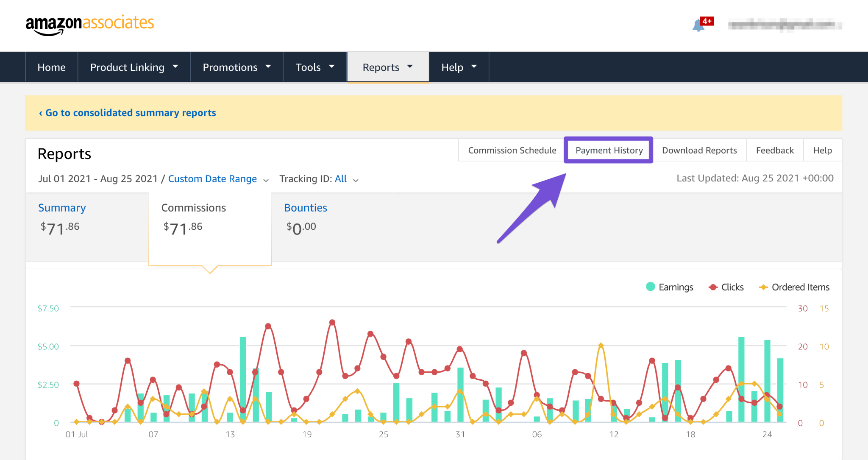Open Payment History tab

[609, 151]
